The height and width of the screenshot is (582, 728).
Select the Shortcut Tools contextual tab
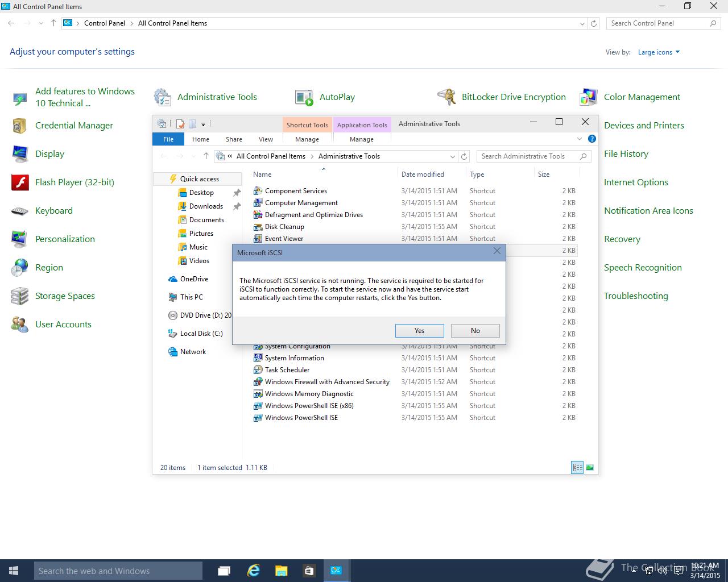coord(307,124)
